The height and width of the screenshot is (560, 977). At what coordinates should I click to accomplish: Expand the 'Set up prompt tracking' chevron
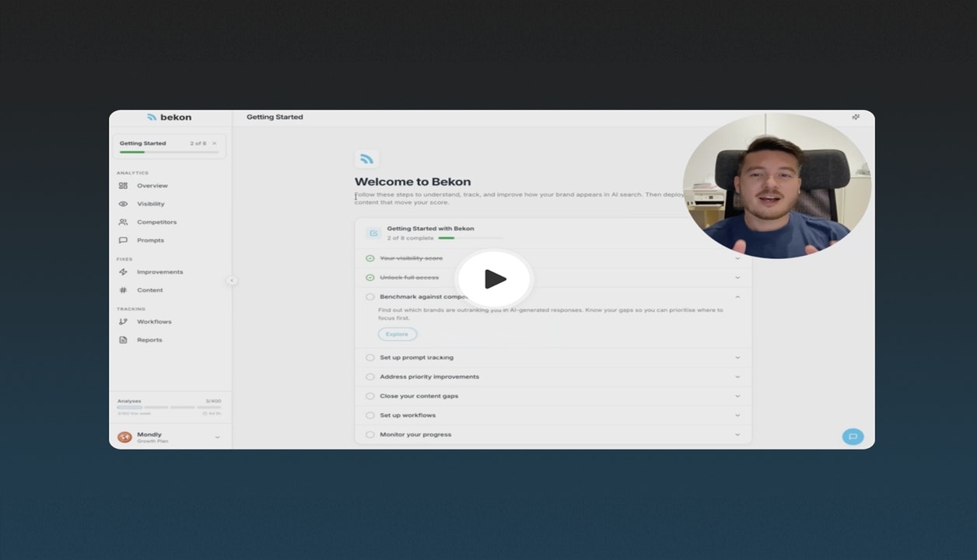point(737,358)
